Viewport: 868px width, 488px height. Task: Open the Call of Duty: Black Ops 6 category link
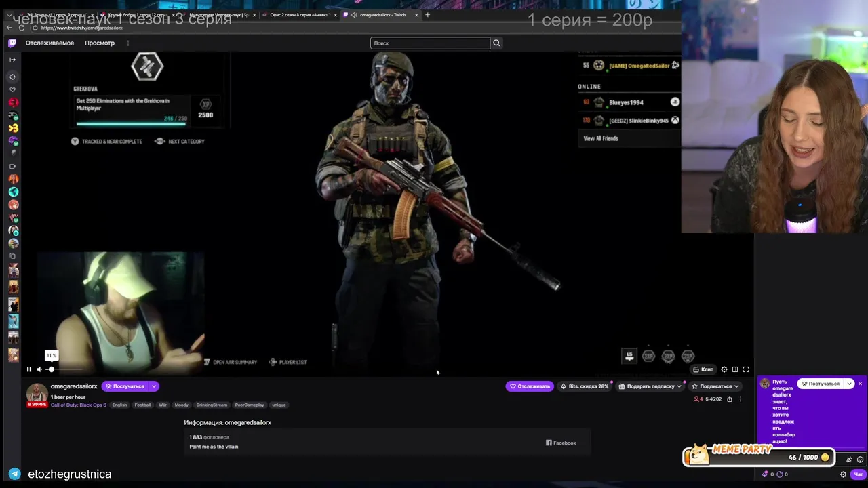[x=78, y=405]
